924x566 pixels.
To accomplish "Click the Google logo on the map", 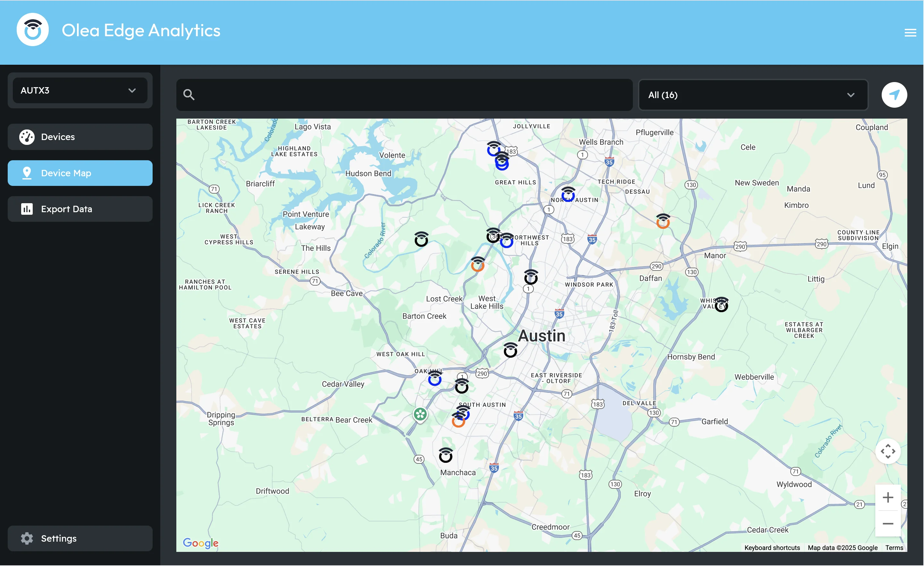I will (x=201, y=543).
